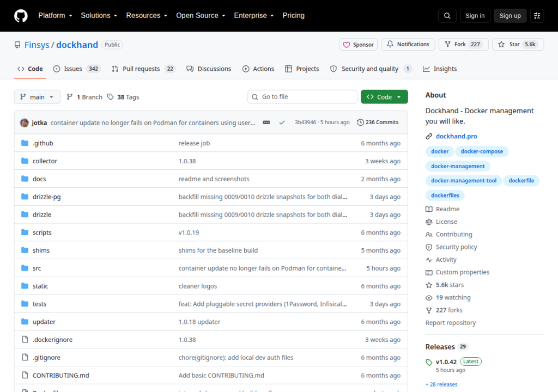
Task: Expand the Resources menu
Action: (x=147, y=15)
